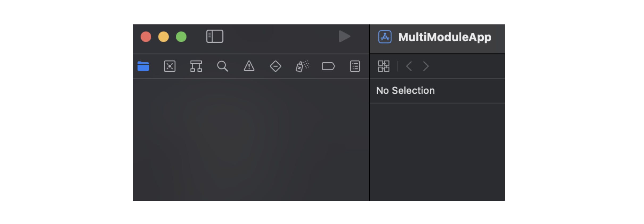Image resolution: width=644 pixels, height=224 pixels.
Task: Open the Project navigator
Action: coord(143,66)
